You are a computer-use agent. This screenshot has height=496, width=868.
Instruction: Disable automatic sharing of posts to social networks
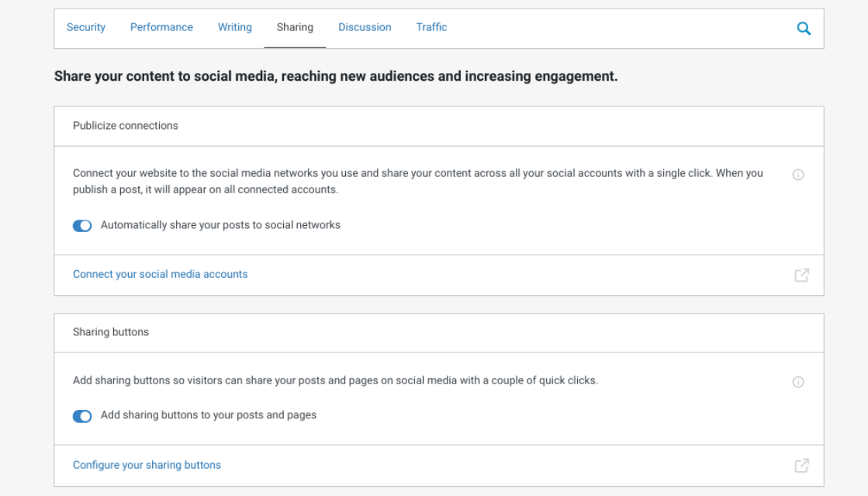pyautogui.click(x=82, y=225)
